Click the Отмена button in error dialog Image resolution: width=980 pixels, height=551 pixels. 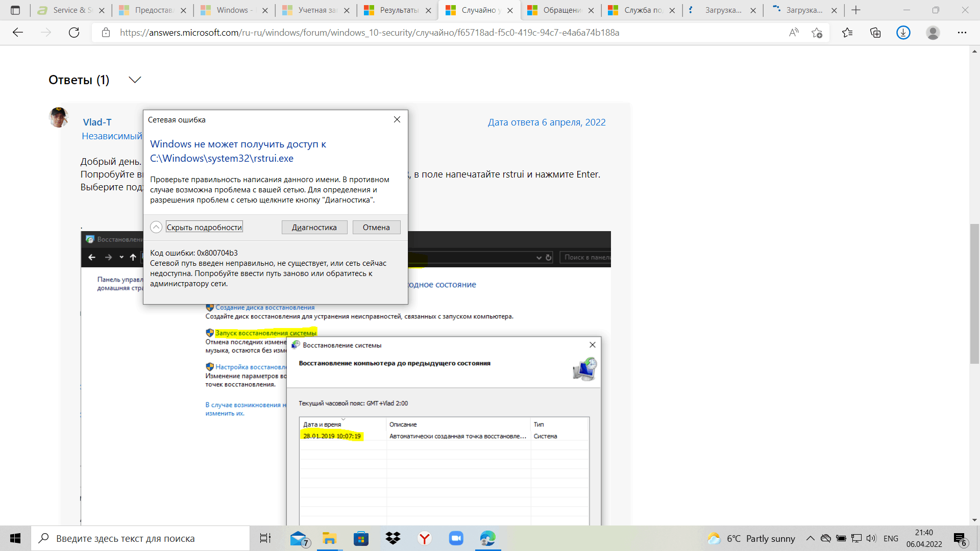[x=376, y=228]
